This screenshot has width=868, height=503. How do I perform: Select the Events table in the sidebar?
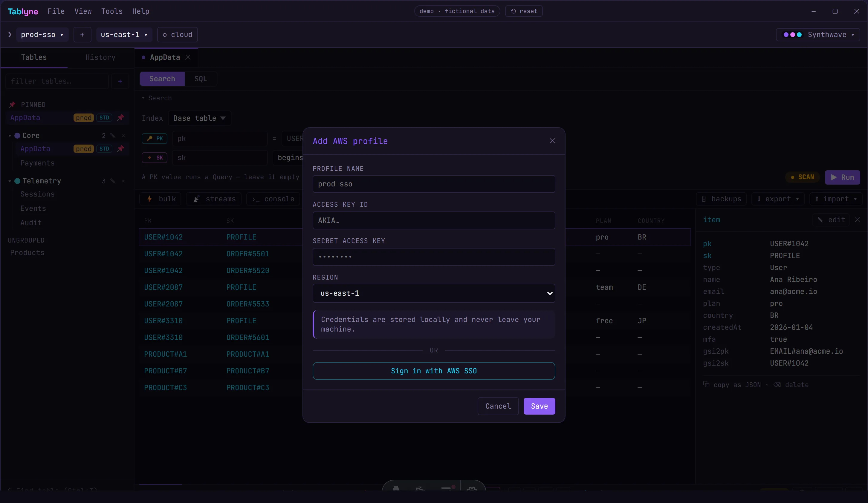[x=33, y=208]
